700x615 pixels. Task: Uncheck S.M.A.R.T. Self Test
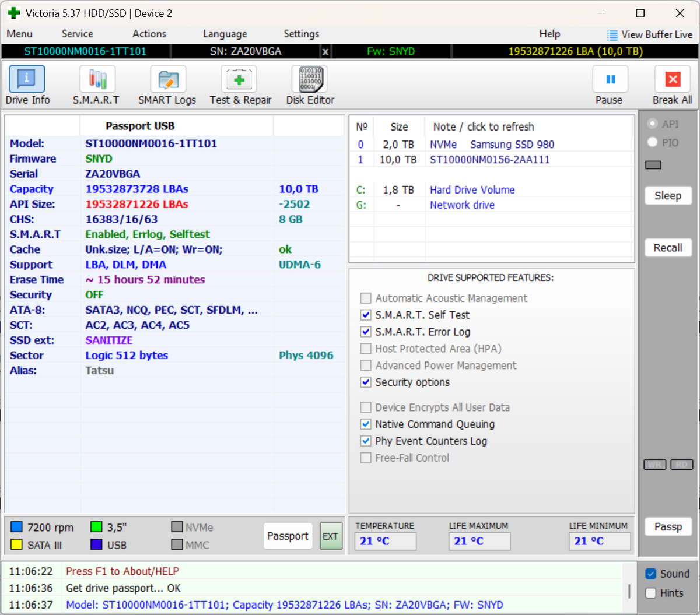[366, 315]
